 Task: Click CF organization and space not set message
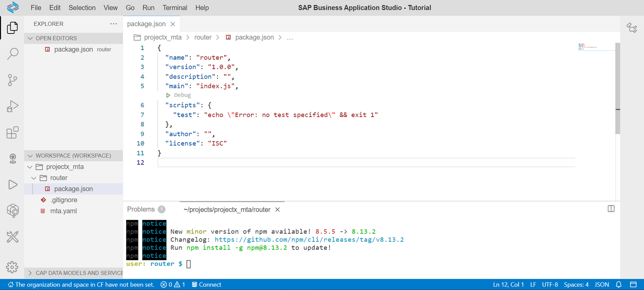(80, 285)
